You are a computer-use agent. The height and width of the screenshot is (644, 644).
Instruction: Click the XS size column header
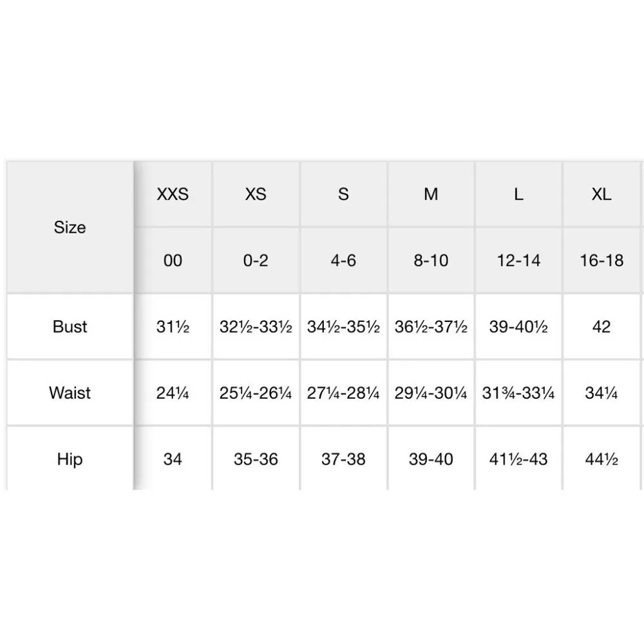pyautogui.click(x=256, y=194)
